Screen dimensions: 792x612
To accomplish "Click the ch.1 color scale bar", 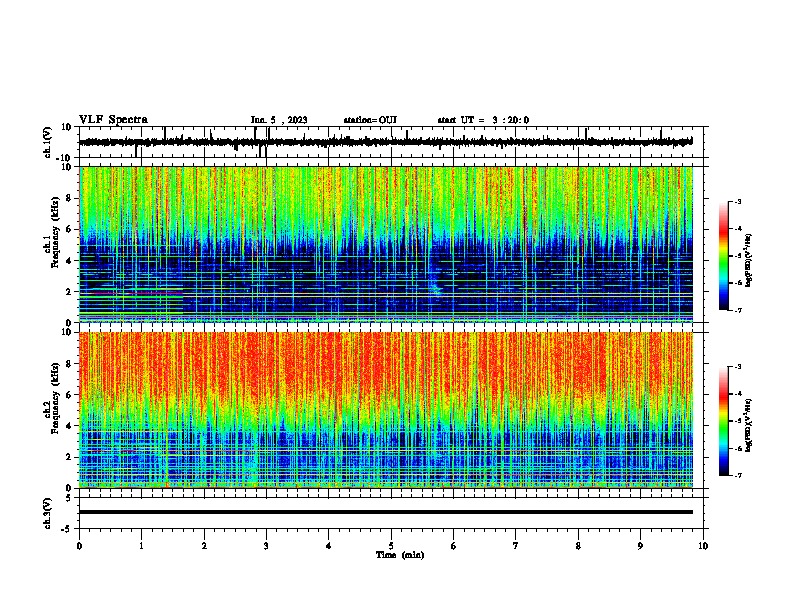I will (x=724, y=256).
